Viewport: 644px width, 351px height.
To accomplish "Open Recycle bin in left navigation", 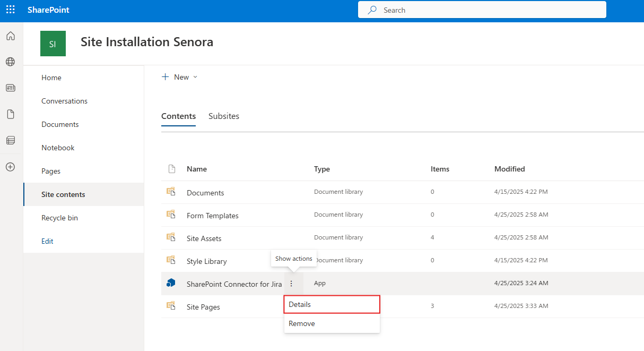I will 59,218.
